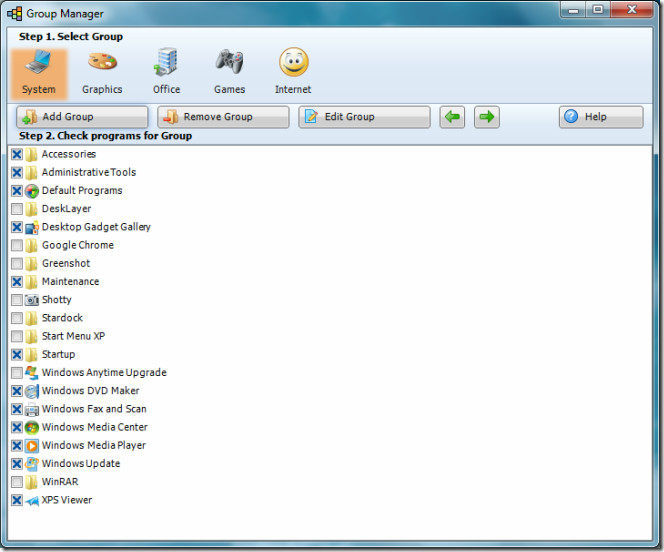Click the Windows Anytime Upgrade icon
The image size is (664, 552).
tap(31, 373)
